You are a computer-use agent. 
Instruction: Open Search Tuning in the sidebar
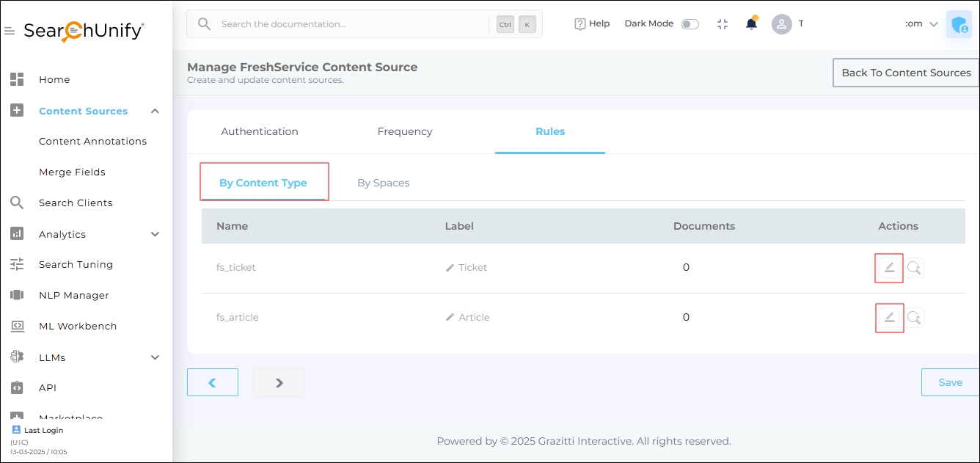(x=76, y=264)
